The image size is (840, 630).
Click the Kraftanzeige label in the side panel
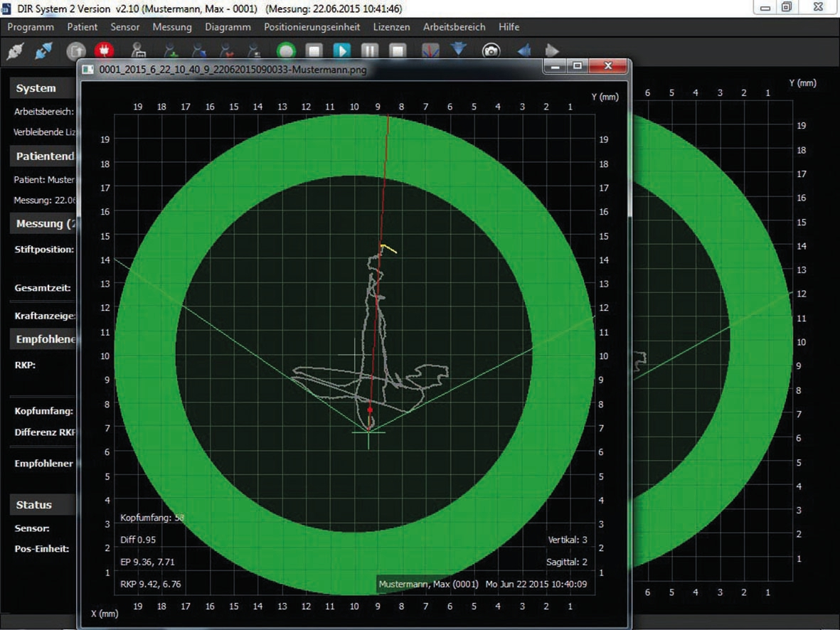pos(45,316)
